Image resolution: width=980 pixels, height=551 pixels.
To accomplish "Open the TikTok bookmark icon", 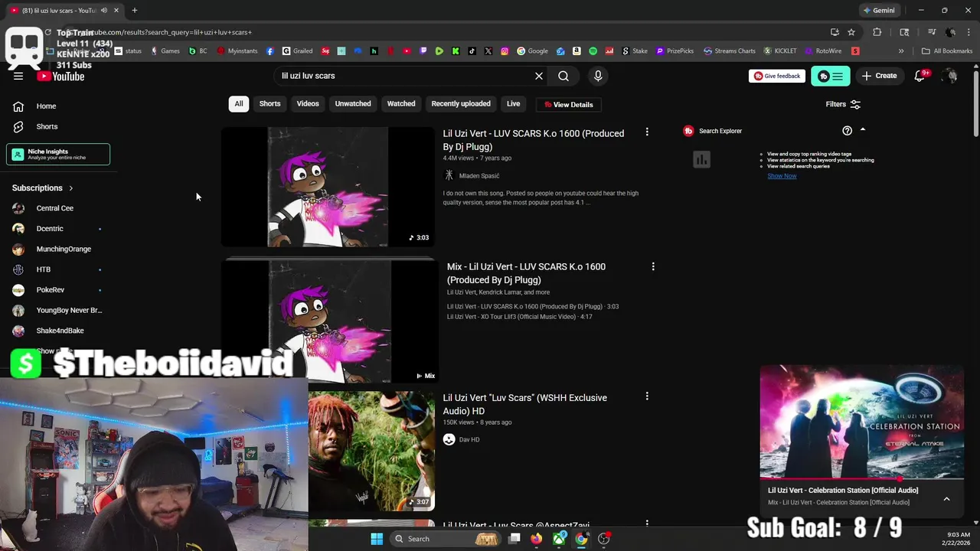I will point(472,51).
